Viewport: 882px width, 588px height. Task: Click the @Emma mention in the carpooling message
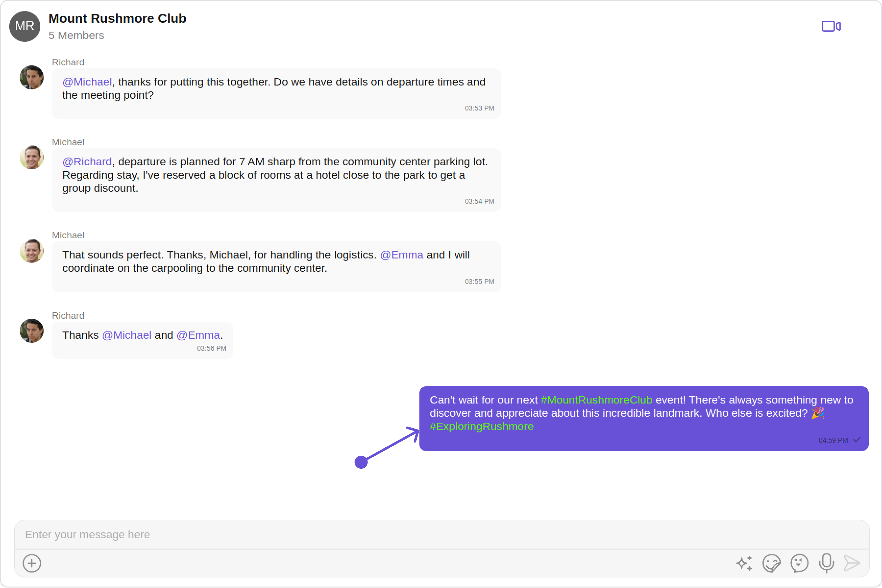(402, 255)
